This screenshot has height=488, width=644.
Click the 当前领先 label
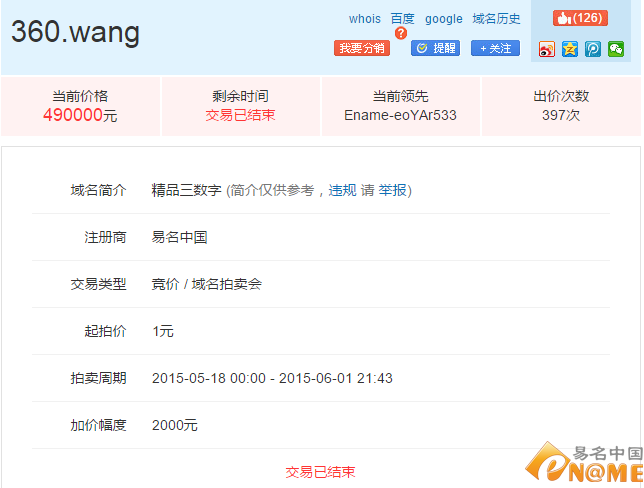point(400,96)
